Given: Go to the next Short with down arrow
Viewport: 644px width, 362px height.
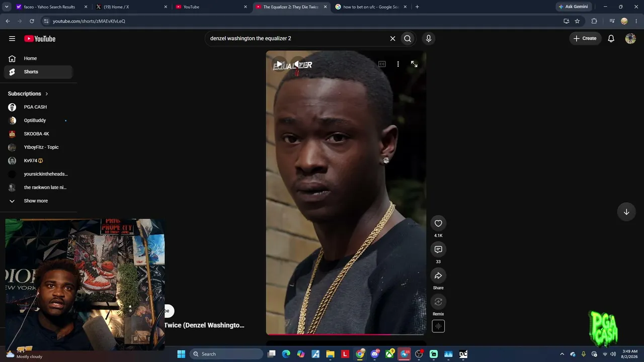Looking at the screenshot, I should (626, 212).
